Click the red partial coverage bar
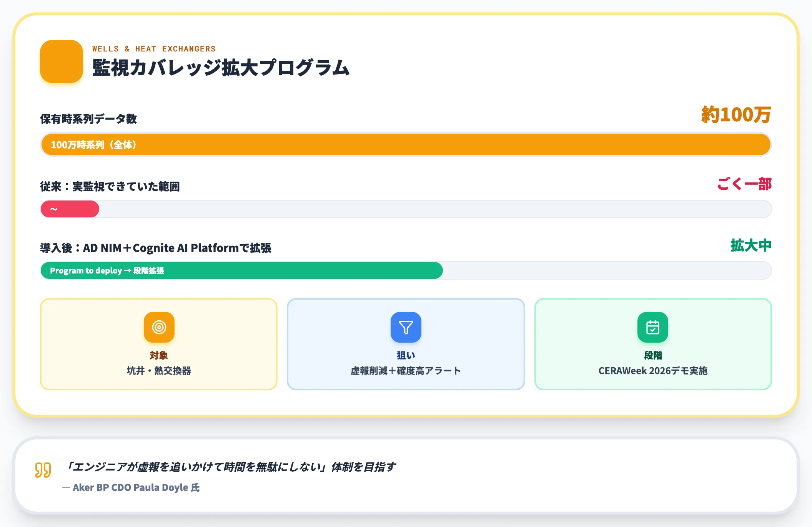The width and height of the screenshot is (812, 527). 70,209
